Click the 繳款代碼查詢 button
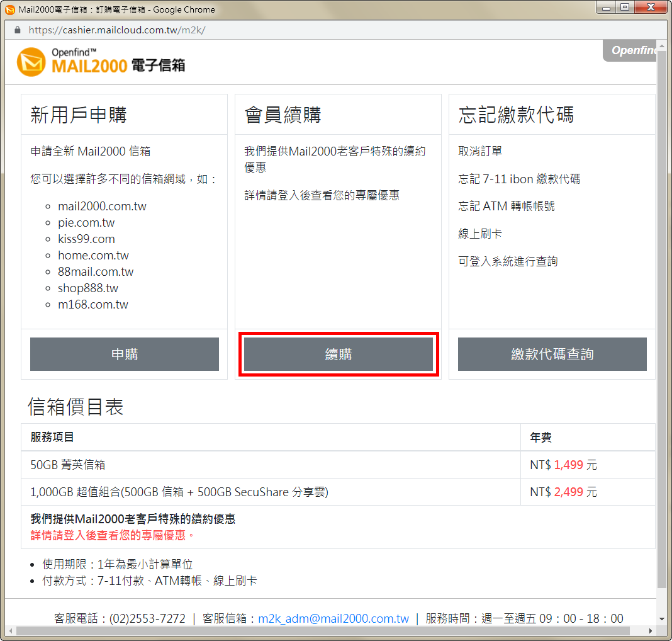This screenshot has width=672, height=641. (x=552, y=354)
